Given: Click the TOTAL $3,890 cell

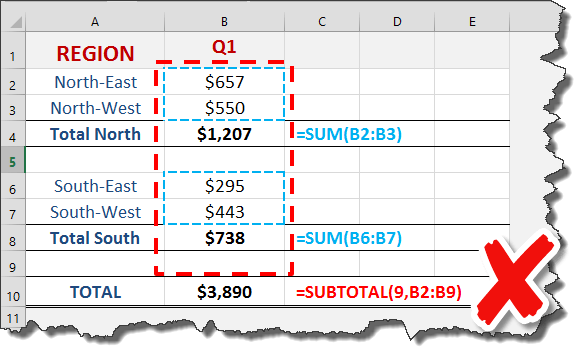Looking at the screenshot, I should [224, 292].
